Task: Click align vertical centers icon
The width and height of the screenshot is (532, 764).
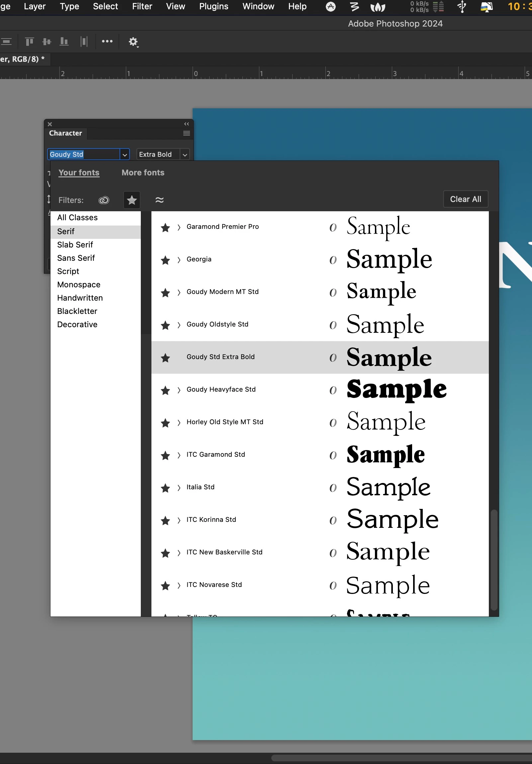Action: click(47, 42)
